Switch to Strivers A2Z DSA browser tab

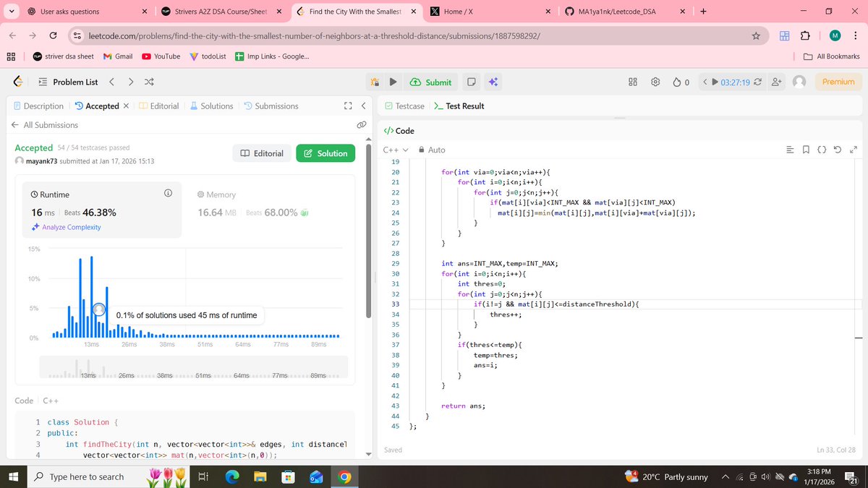(x=221, y=12)
